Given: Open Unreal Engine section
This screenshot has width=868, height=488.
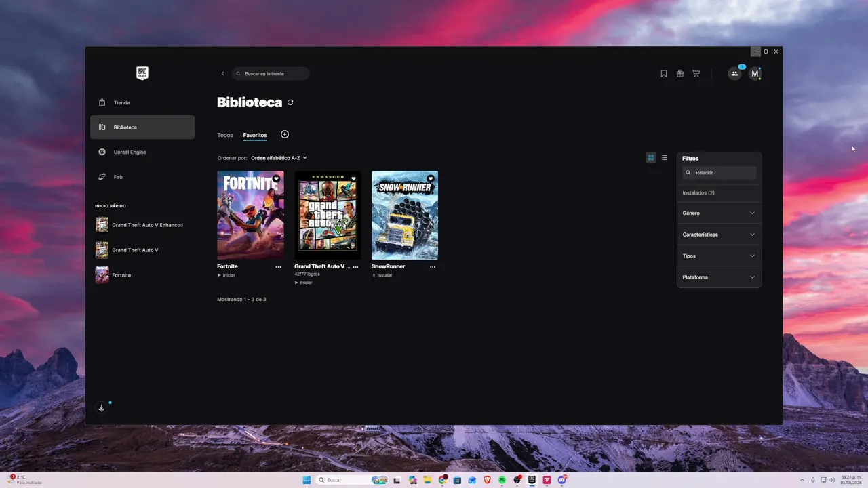Looking at the screenshot, I should tap(142, 152).
